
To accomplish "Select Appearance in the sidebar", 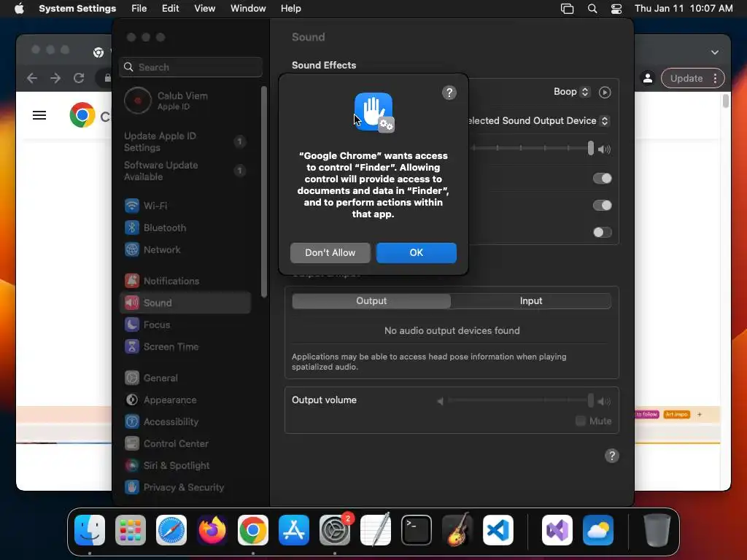I will point(186,400).
